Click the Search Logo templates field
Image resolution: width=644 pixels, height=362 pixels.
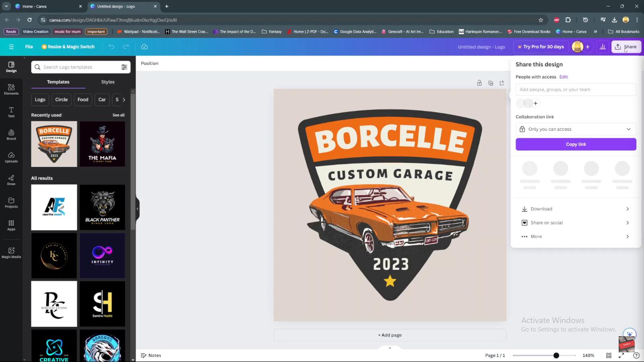pyautogui.click(x=81, y=67)
